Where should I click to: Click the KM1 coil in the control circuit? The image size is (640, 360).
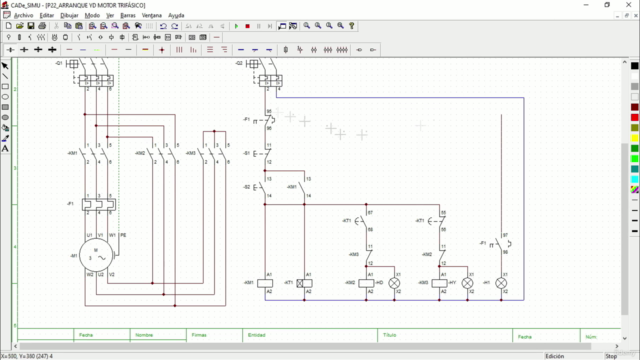[265, 283]
